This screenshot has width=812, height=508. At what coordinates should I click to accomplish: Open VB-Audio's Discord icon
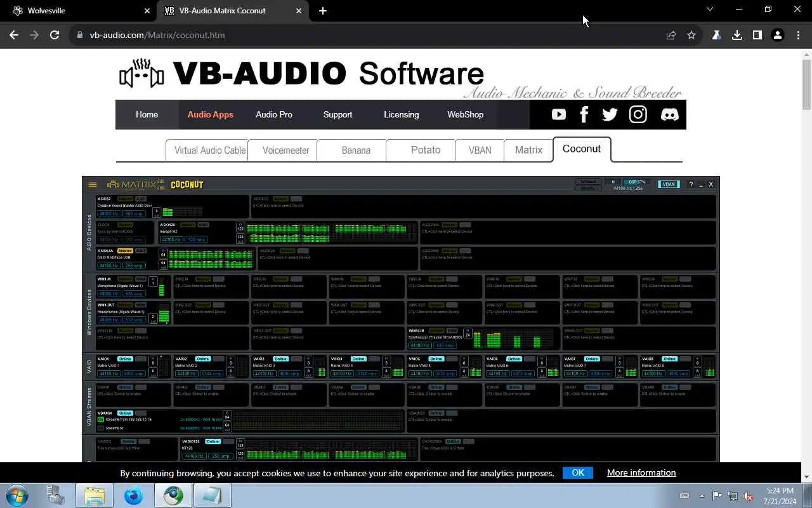click(x=669, y=114)
